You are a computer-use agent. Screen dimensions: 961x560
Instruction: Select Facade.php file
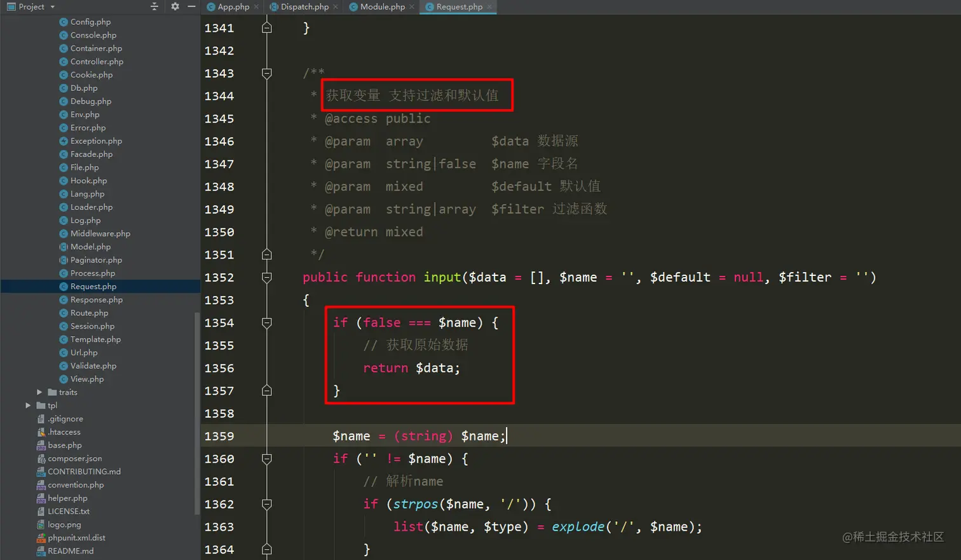[92, 154]
